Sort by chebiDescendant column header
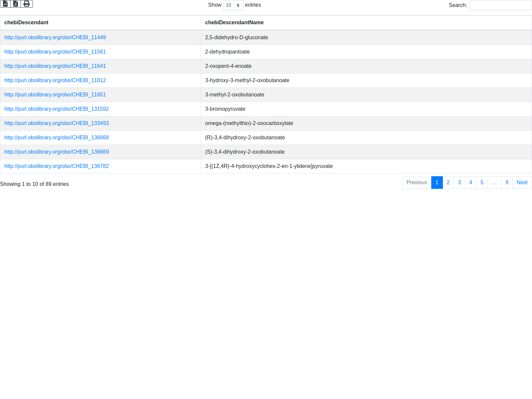The height and width of the screenshot is (399, 532). pyautogui.click(x=26, y=23)
